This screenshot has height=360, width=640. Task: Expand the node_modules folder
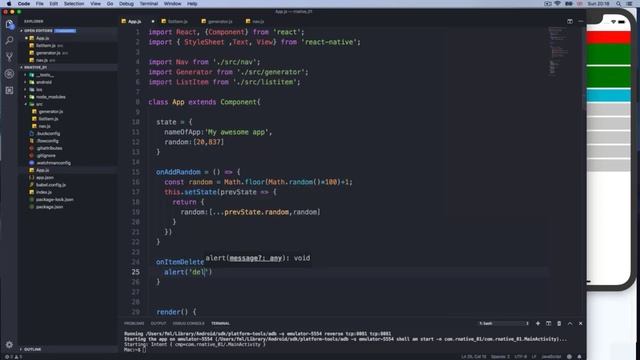[50, 97]
